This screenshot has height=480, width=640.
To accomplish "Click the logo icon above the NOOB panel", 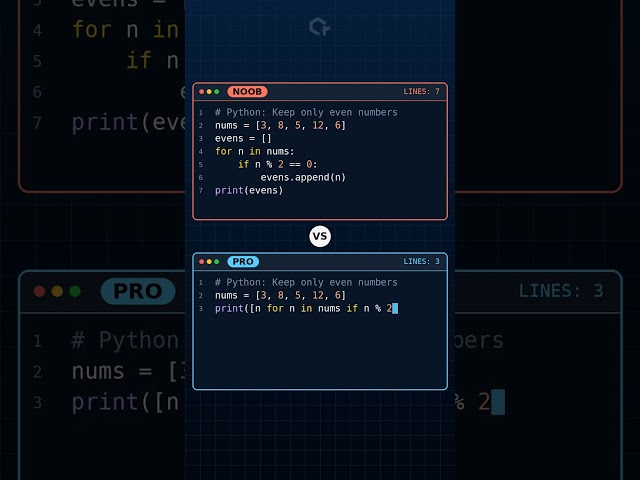I will pyautogui.click(x=320, y=27).
